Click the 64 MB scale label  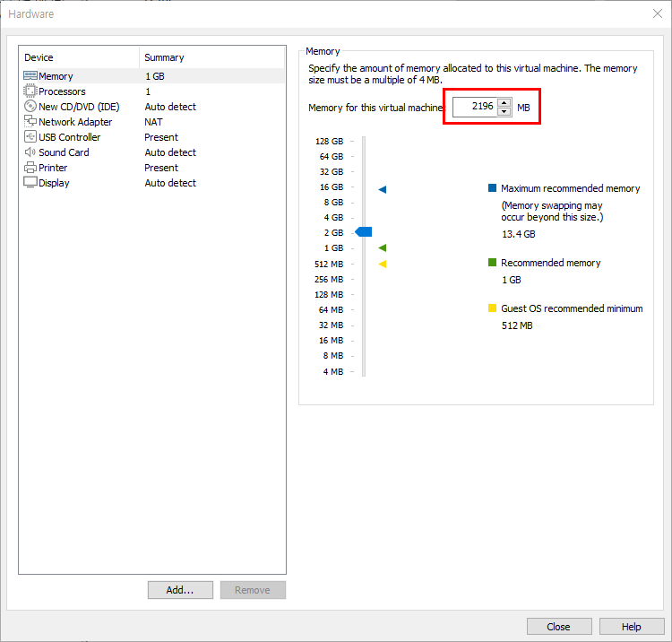coord(331,309)
